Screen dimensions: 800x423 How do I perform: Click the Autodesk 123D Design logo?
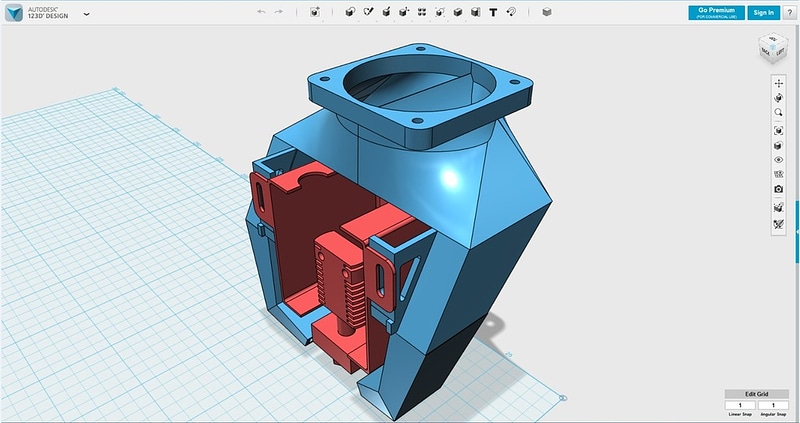[14, 12]
